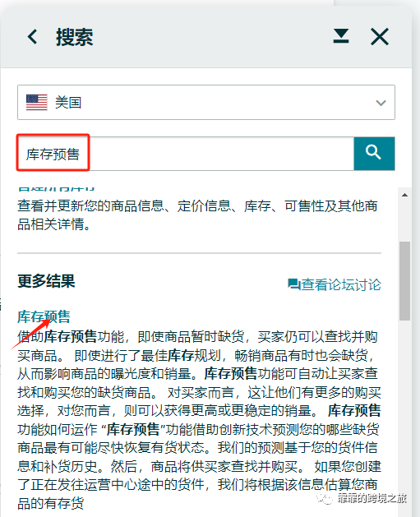The height and width of the screenshot is (517, 420).
Task: Click the paragraph beginning 借助库存预售功能
Action: (199, 420)
